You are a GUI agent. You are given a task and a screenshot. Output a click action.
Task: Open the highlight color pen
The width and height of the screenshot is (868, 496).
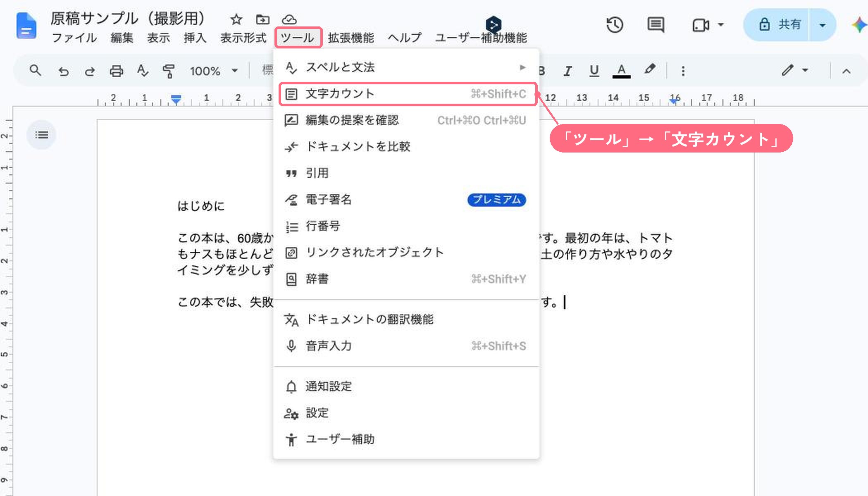(x=650, y=69)
